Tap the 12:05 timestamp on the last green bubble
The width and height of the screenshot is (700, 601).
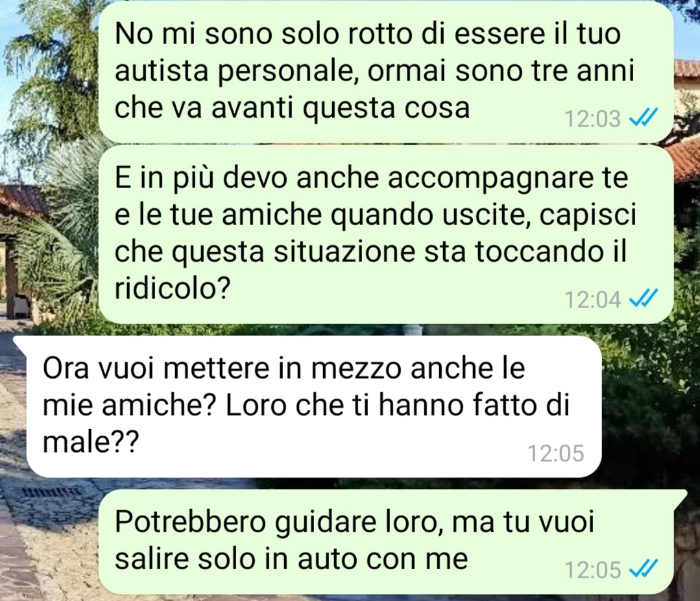pyautogui.click(x=592, y=571)
